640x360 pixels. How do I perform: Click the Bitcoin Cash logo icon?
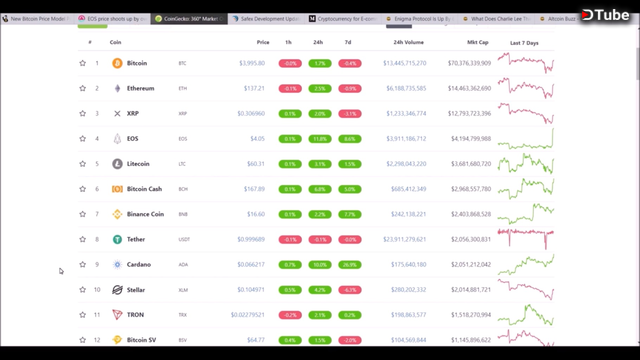click(x=117, y=189)
